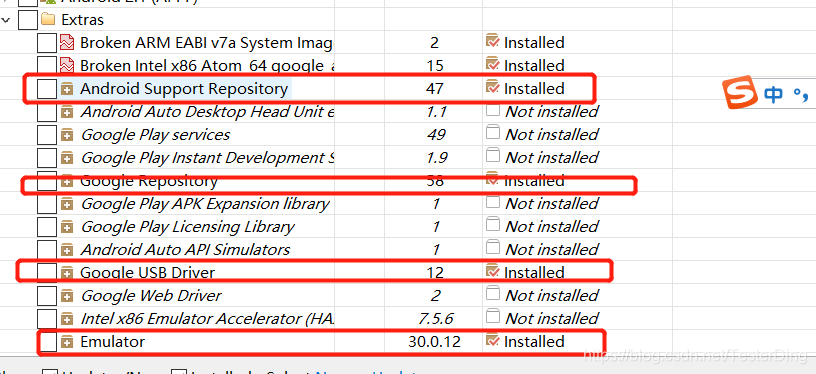816x374 pixels.
Task: Select the Google Web Driver row name
Action: (x=151, y=296)
